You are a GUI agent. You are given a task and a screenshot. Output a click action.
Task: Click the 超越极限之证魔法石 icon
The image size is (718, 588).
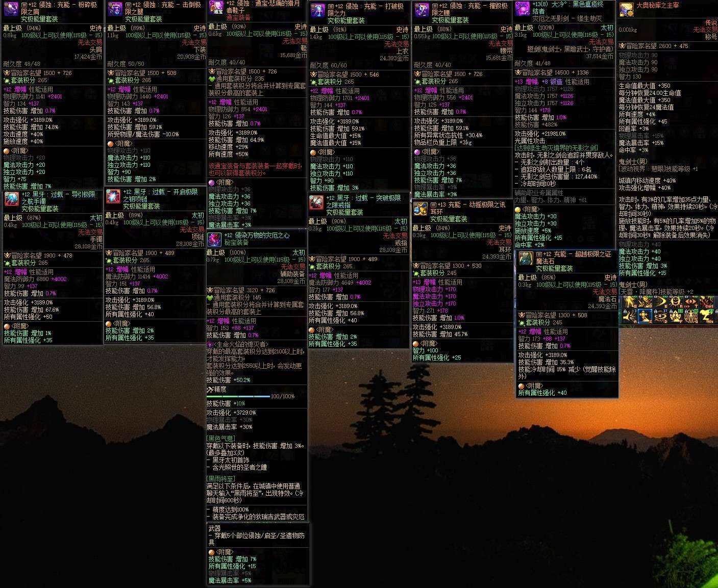tap(526, 259)
